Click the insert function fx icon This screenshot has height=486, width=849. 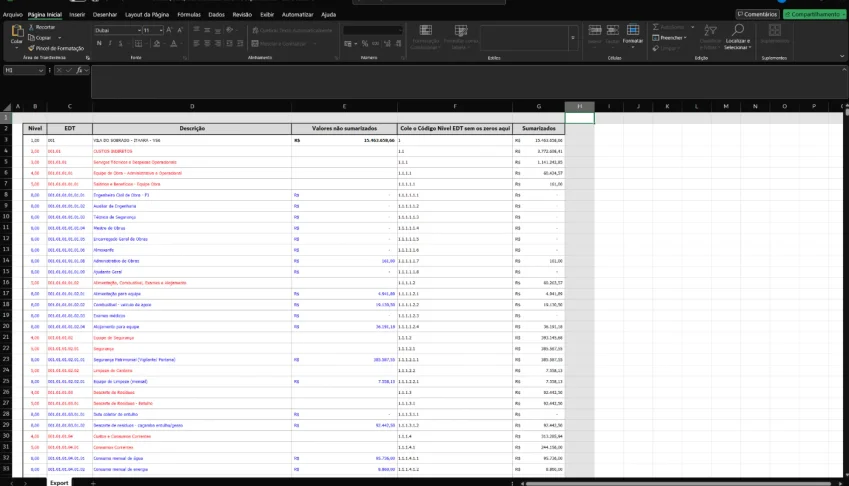tap(79, 70)
